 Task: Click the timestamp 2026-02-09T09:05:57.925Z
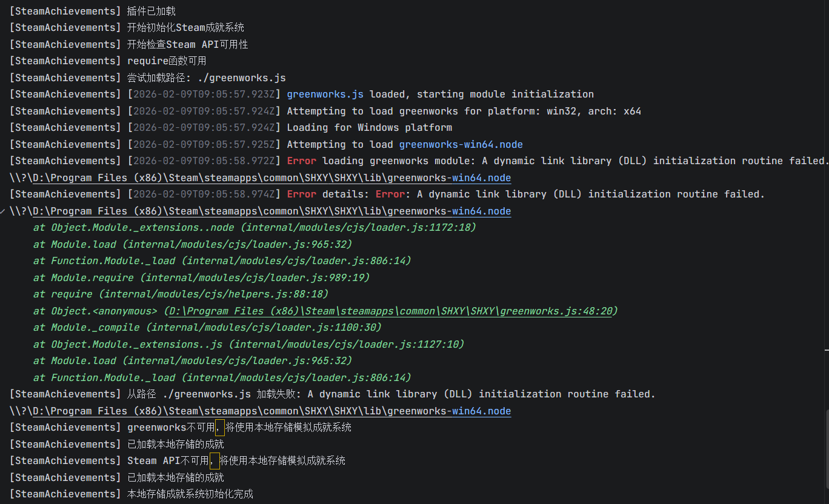point(204,144)
